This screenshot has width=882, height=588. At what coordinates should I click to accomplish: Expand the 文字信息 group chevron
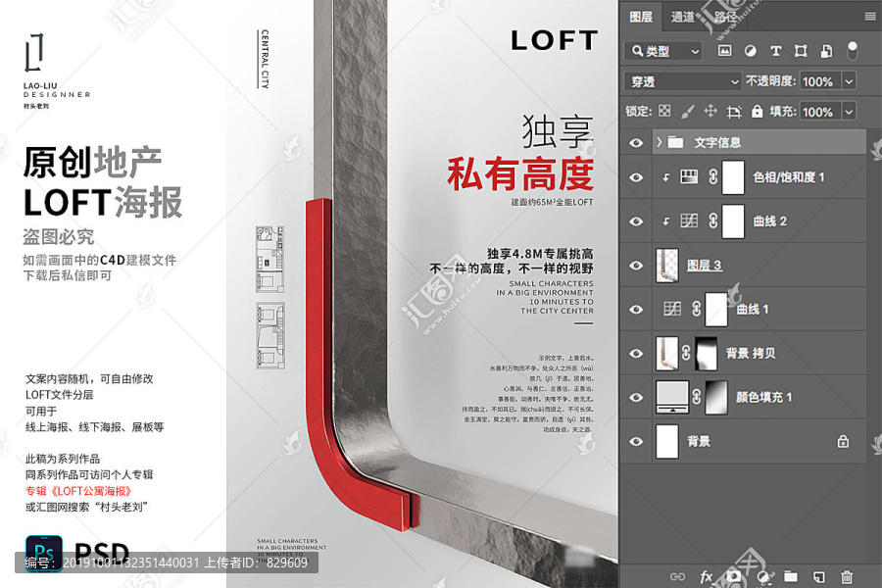[x=660, y=142]
